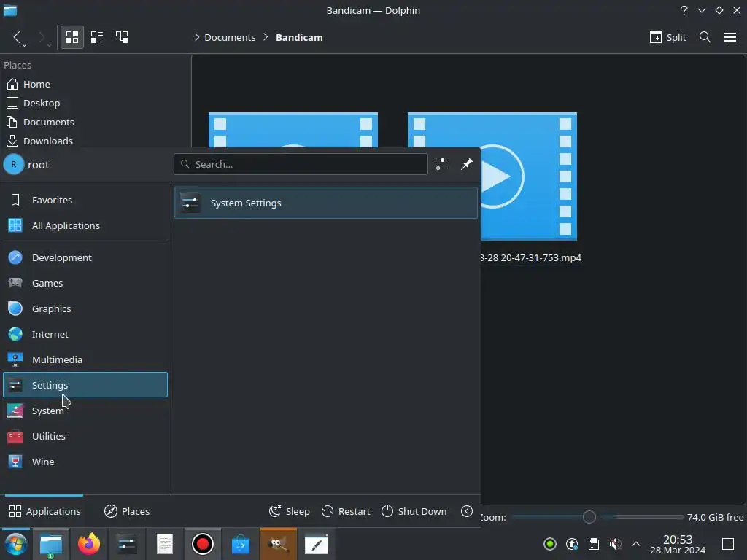Click the Restart button
Viewport: 747px width, 560px height.
click(346, 511)
